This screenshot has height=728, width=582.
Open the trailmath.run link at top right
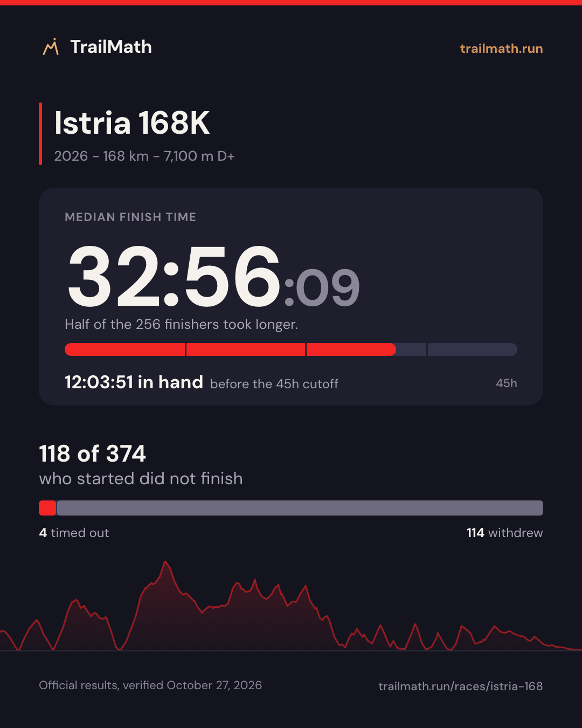pyautogui.click(x=501, y=49)
